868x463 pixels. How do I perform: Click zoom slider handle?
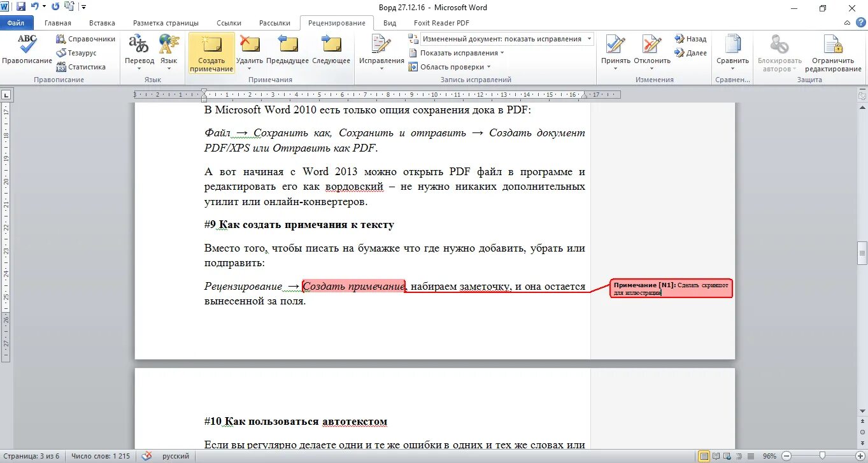(x=822, y=456)
